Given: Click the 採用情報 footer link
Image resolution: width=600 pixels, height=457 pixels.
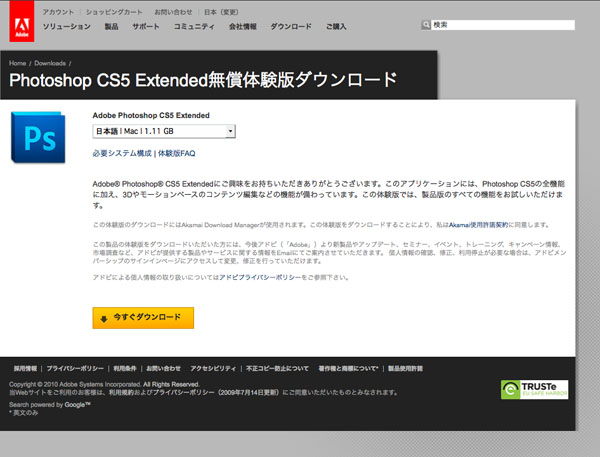Looking at the screenshot, I should (25, 368).
